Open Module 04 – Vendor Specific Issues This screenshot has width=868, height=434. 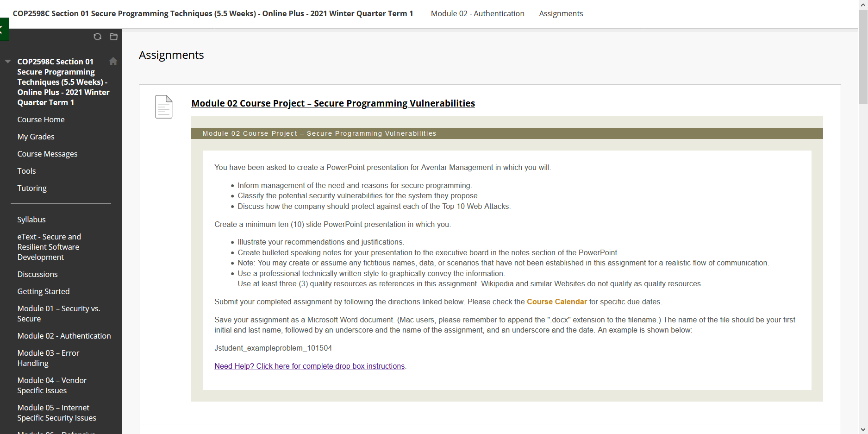[x=52, y=385]
